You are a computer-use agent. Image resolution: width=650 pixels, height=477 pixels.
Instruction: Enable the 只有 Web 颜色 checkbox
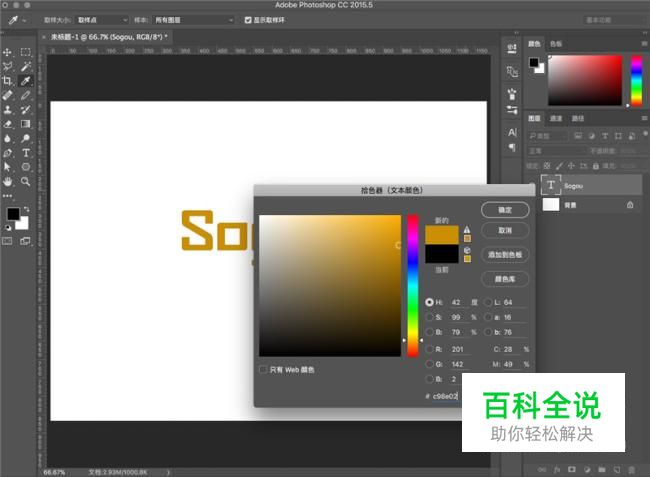pyautogui.click(x=264, y=369)
